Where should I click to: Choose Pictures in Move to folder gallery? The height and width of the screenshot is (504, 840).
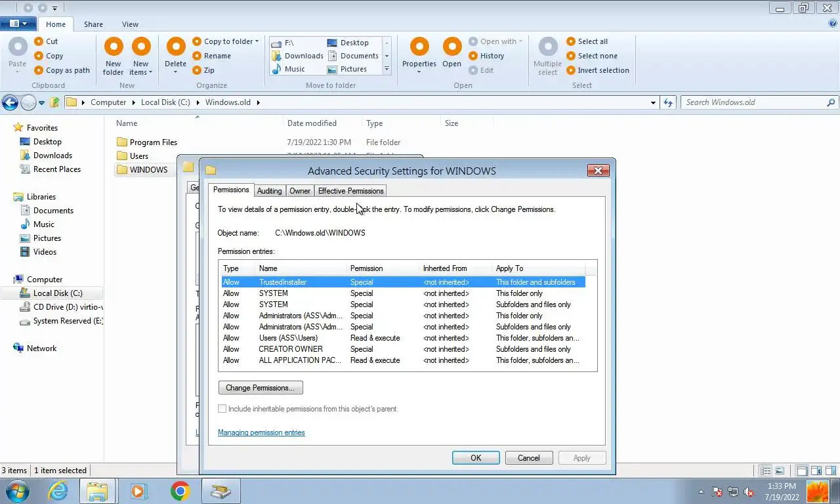coord(347,69)
